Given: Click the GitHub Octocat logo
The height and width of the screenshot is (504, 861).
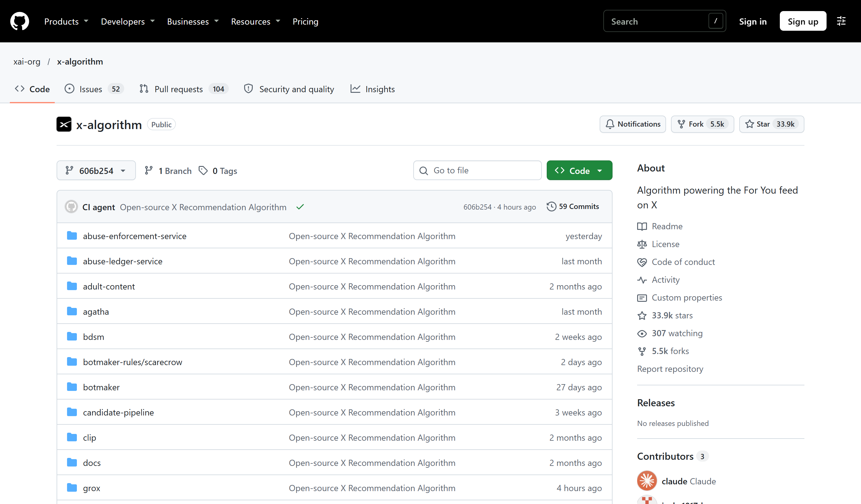Looking at the screenshot, I should coord(19,21).
